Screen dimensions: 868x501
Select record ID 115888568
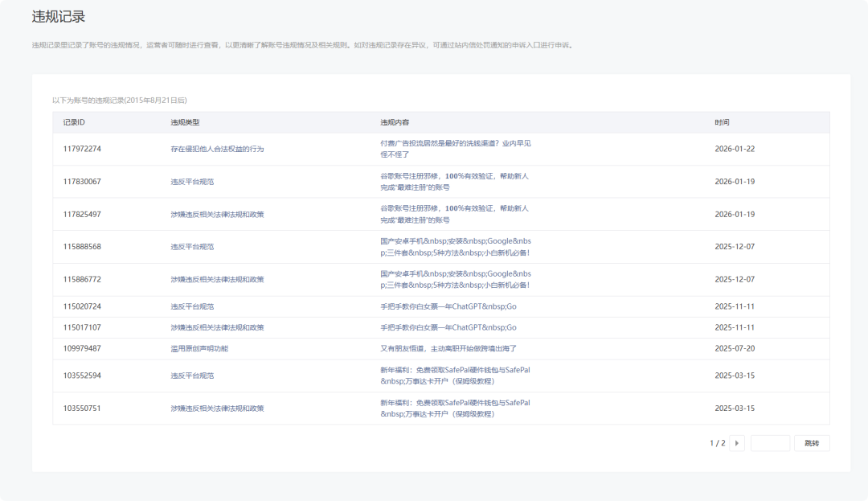[x=82, y=247]
